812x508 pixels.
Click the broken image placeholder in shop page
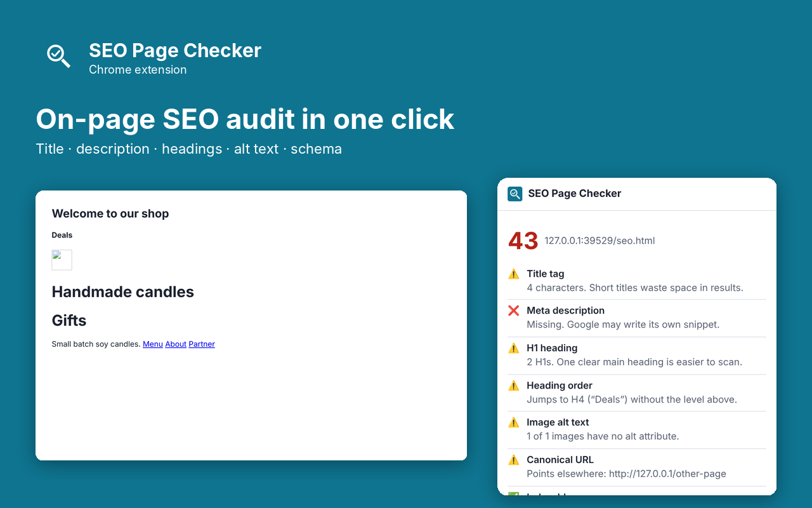click(x=62, y=260)
